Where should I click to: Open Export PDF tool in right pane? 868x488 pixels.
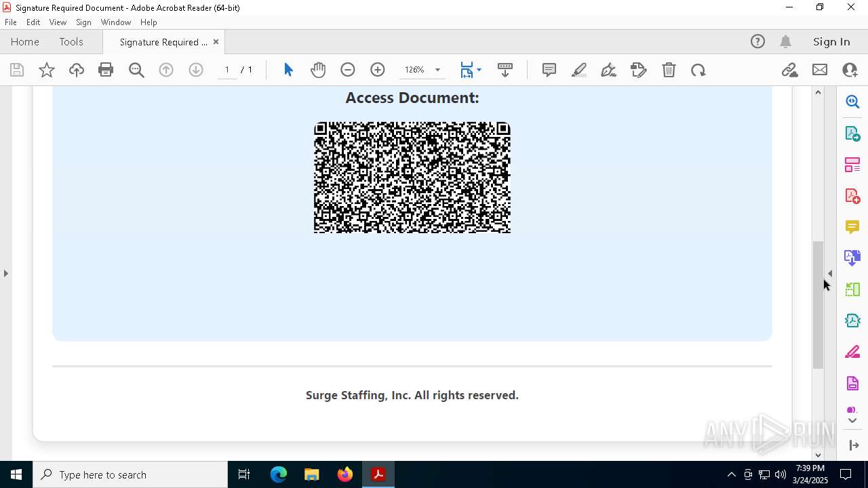tap(852, 134)
